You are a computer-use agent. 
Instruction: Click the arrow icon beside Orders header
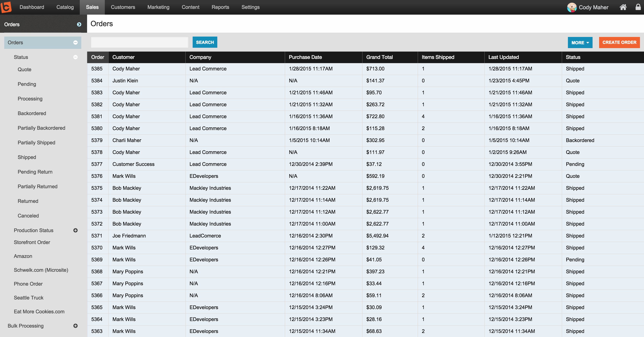tap(79, 24)
